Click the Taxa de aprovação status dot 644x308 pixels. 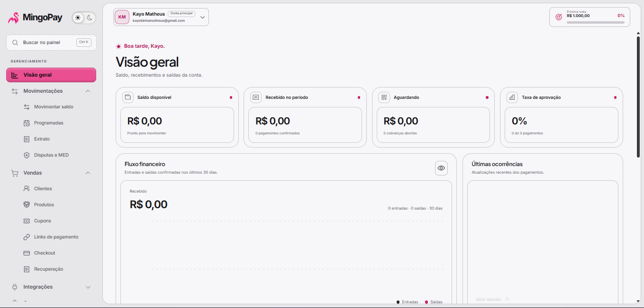tap(615, 97)
